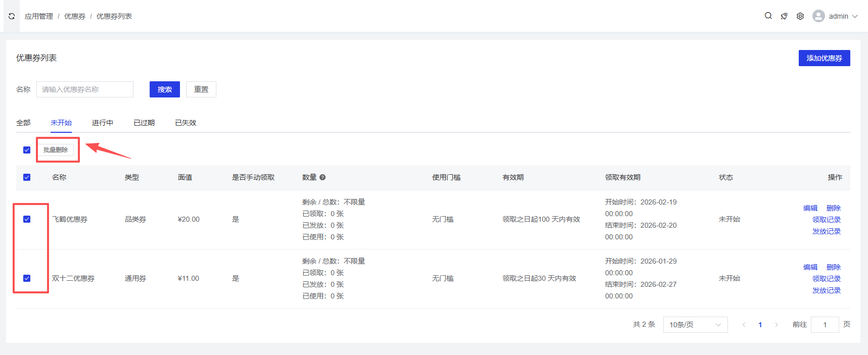This screenshot has height=355, width=868.
Task: Go to the next page arrow
Action: point(776,325)
